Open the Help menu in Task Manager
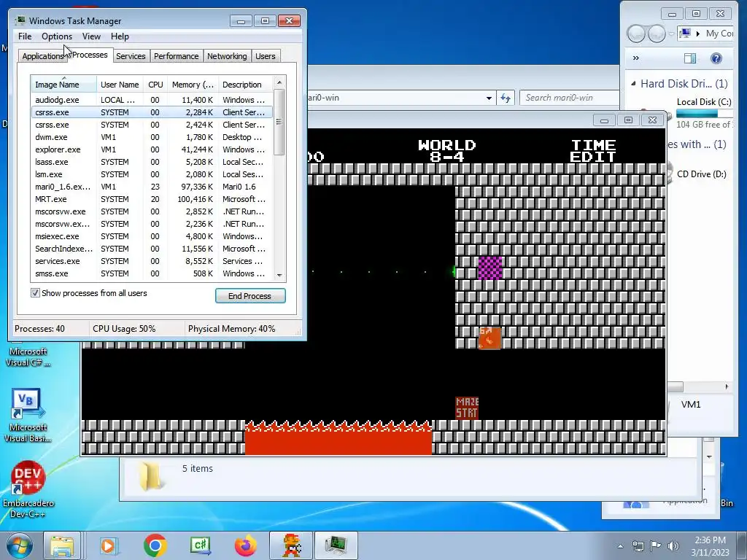 (x=120, y=36)
